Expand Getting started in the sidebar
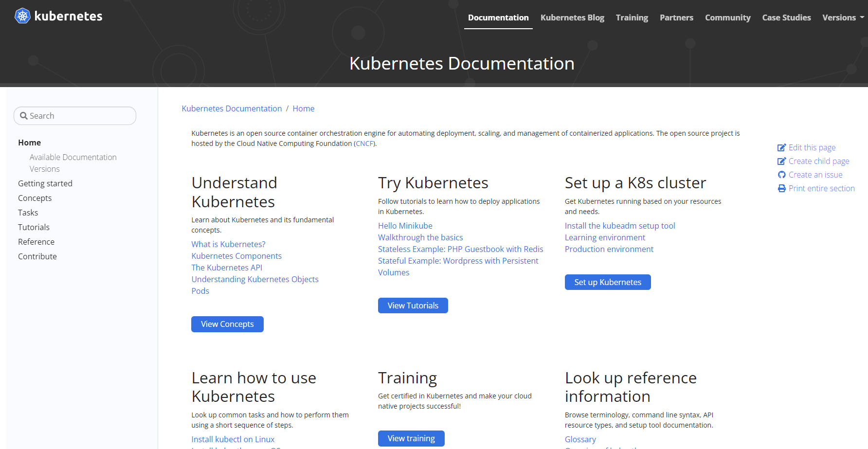Screen dimensions: 868x449 tap(45, 183)
